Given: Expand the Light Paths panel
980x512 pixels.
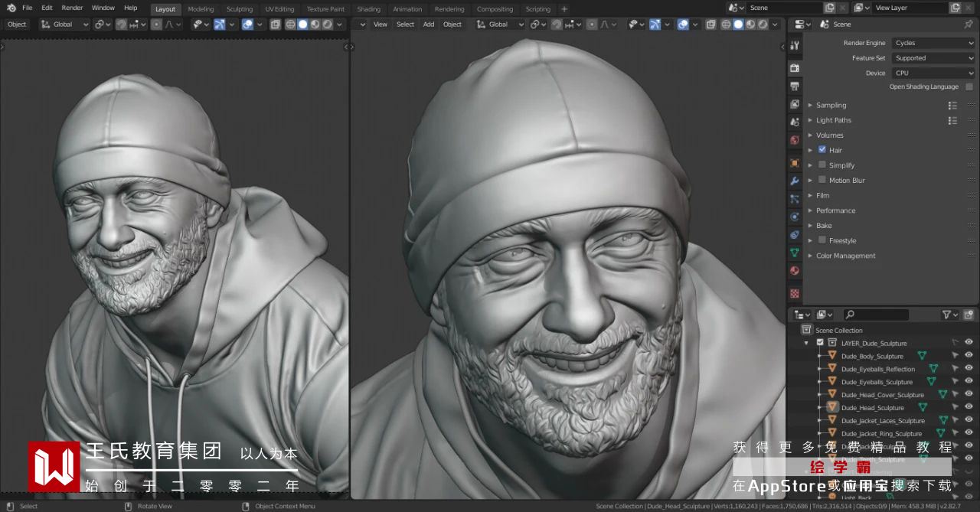Looking at the screenshot, I should (810, 120).
